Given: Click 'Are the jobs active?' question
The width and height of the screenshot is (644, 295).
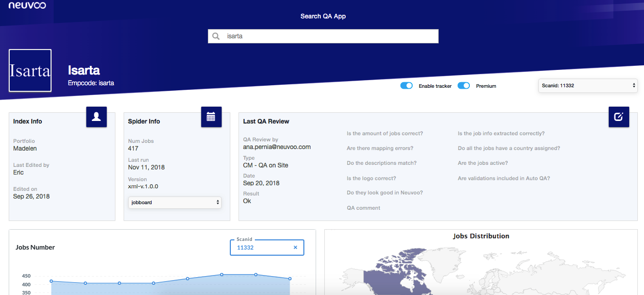Looking at the screenshot, I should tap(483, 163).
